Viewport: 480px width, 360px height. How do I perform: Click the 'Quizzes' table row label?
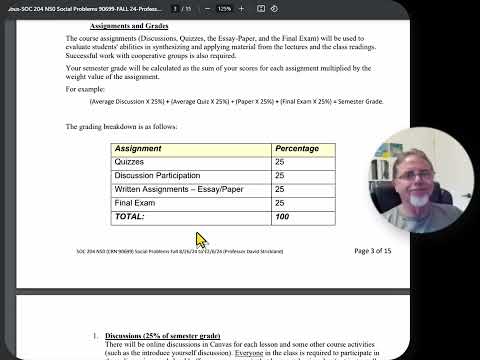tap(129, 162)
